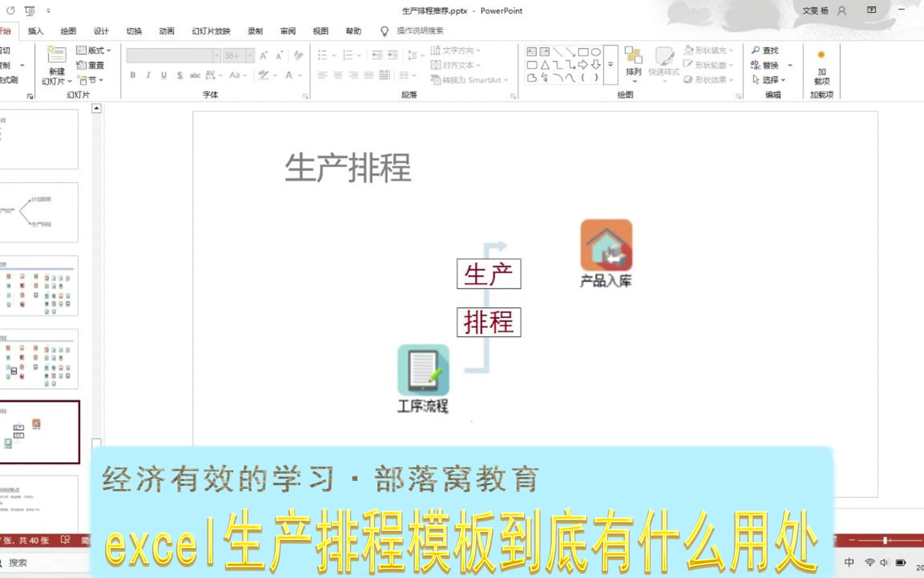Select the 工序流程 tablet icon on slide
This screenshot has height=578, width=924.
tap(423, 370)
